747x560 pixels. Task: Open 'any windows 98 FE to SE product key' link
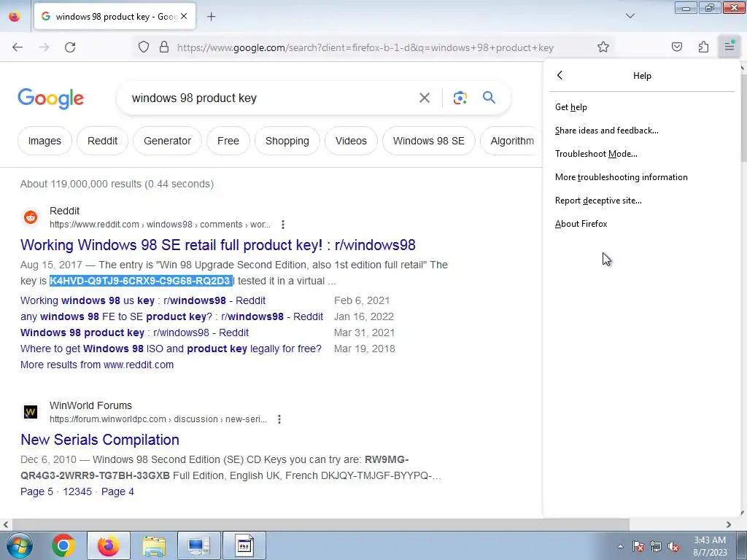[172, 316]
